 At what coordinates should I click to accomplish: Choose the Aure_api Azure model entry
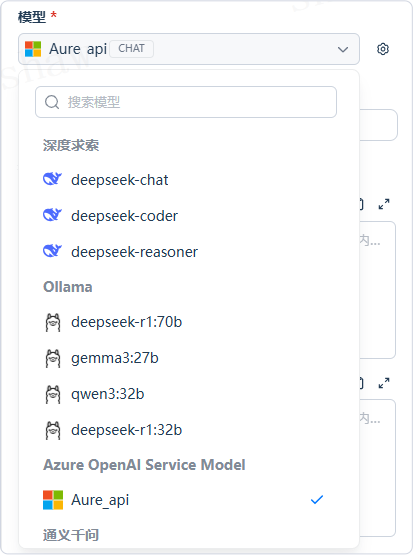pyautogui.click(x=189, y=500)
